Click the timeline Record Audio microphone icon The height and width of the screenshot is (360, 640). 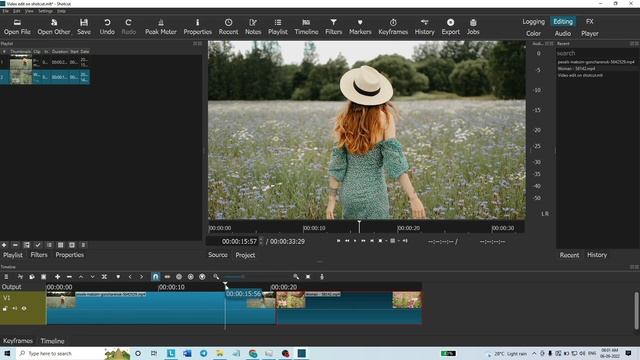pos(322,277)
